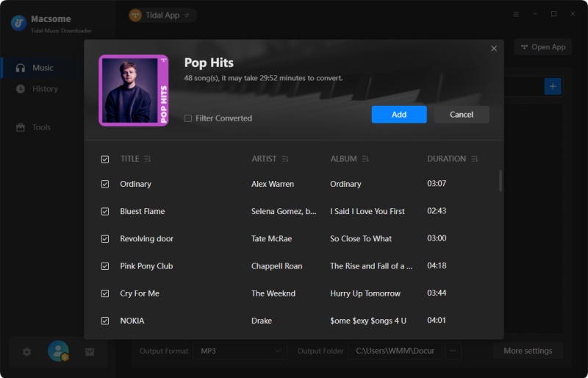Click artist Chappell Roan

pyautogui.click(x=277, y=266)
